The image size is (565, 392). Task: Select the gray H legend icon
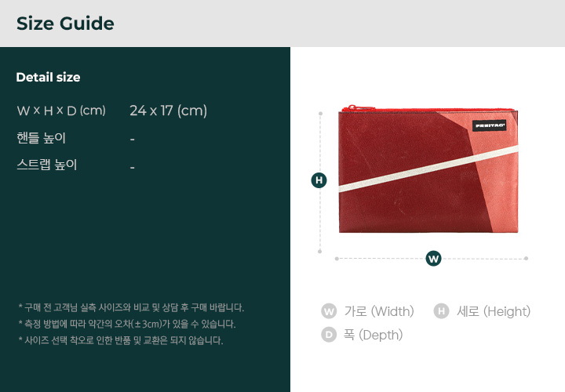click(441, 311)
